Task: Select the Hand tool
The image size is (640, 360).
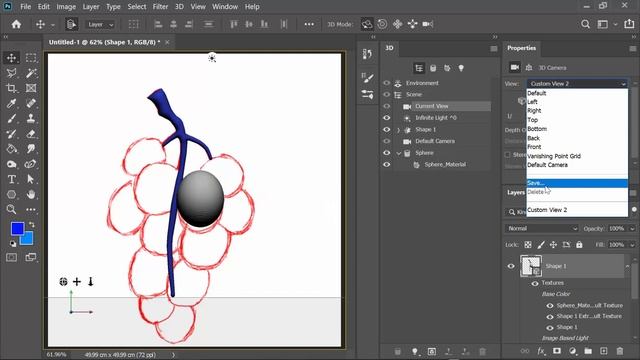Action: point(31,194)
